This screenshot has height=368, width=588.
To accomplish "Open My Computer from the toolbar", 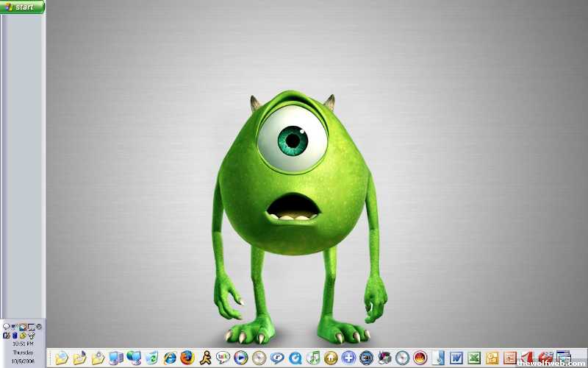I will click(x=115, y=358).
